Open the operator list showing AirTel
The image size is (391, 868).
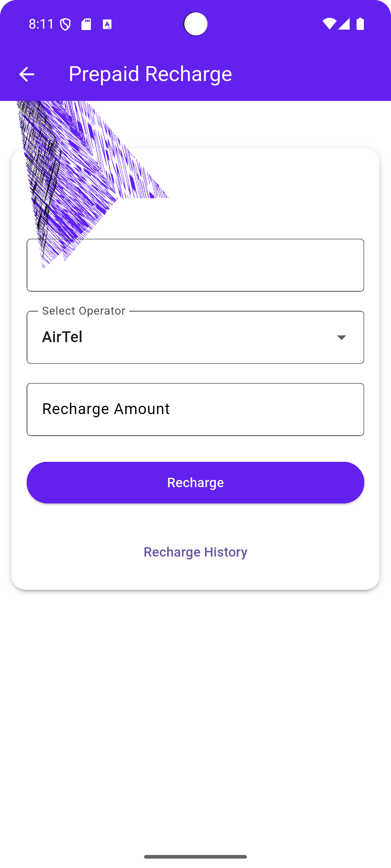(181, 337)
